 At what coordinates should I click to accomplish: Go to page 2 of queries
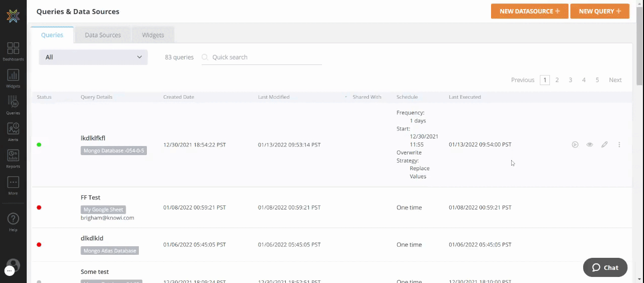(x=557, y=80)
